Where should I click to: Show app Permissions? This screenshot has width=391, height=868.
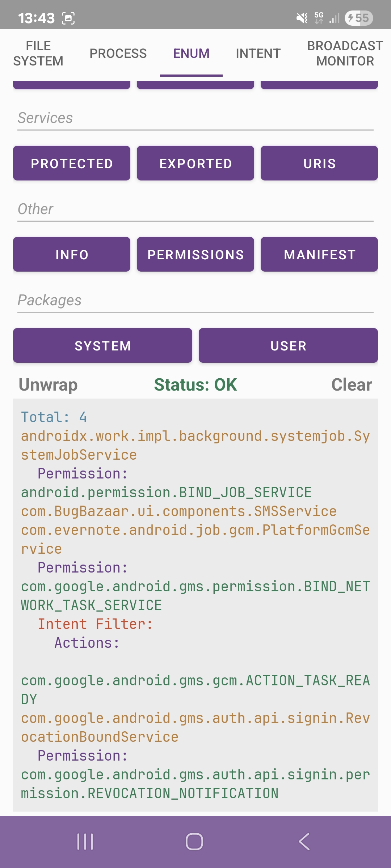pyautogui.click(x=195, y=255)
